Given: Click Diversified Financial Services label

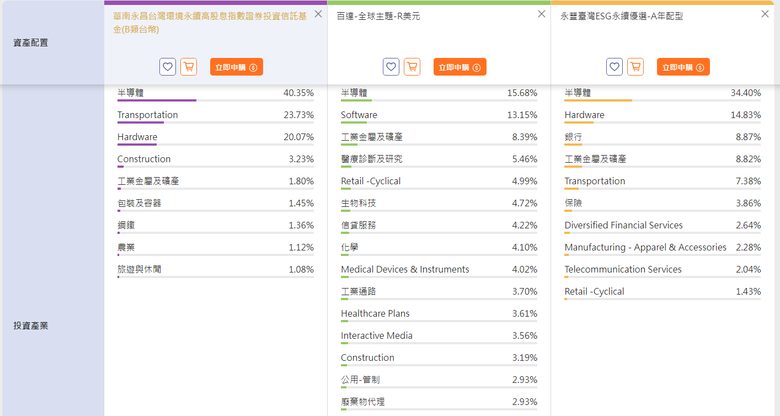Looking at the screenshot, I should pos(623,225).
